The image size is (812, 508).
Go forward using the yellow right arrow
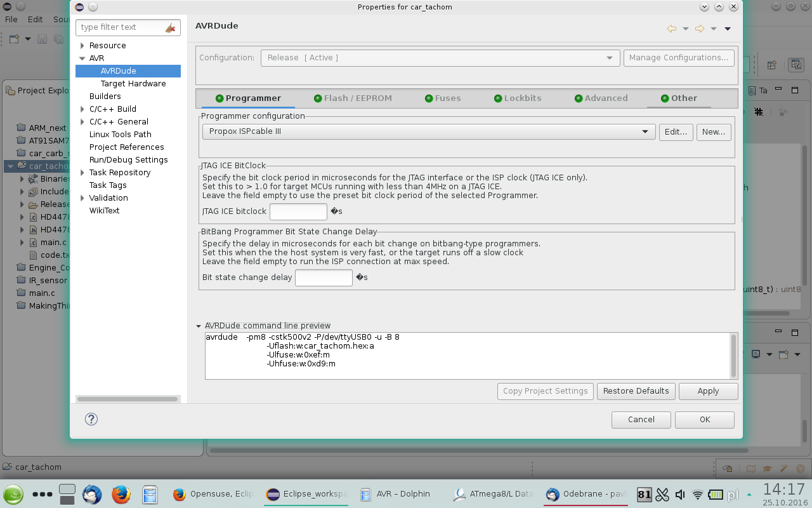click(x=700, y=29)
